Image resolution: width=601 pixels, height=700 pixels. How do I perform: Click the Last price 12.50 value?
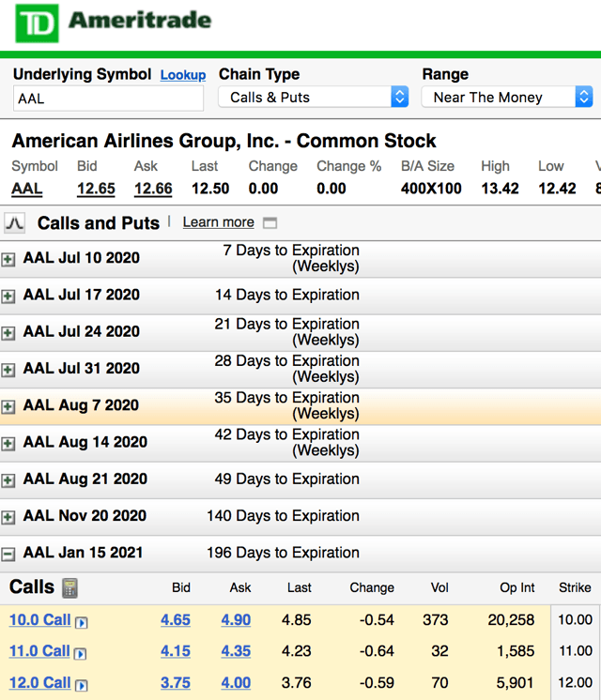pos(210,189)
